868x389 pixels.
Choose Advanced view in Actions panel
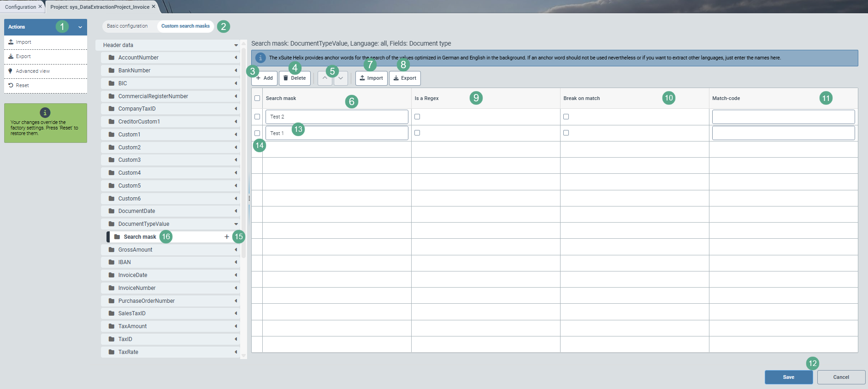click(x=46, y=71)
